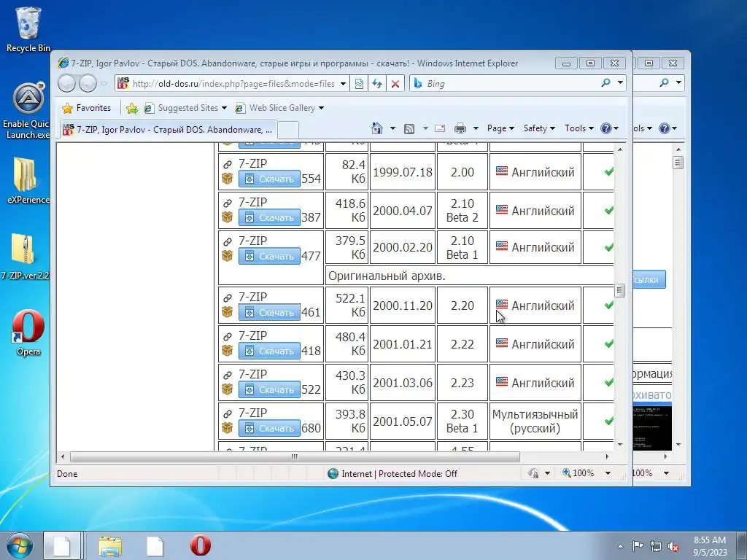The width and height of the screenshot is (747, 560).
Task: Click the Bing search input field
Action: pos(511,84)
